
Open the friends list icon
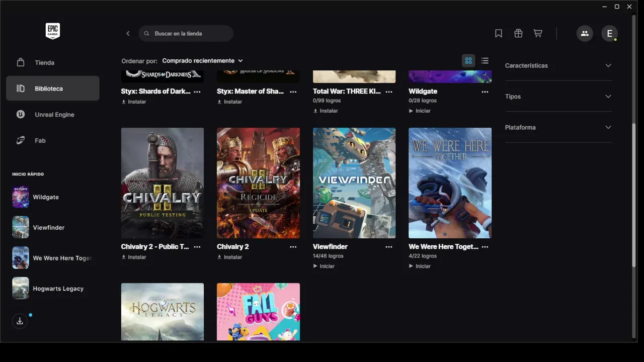pyautogui.click(x=585, y=34)
